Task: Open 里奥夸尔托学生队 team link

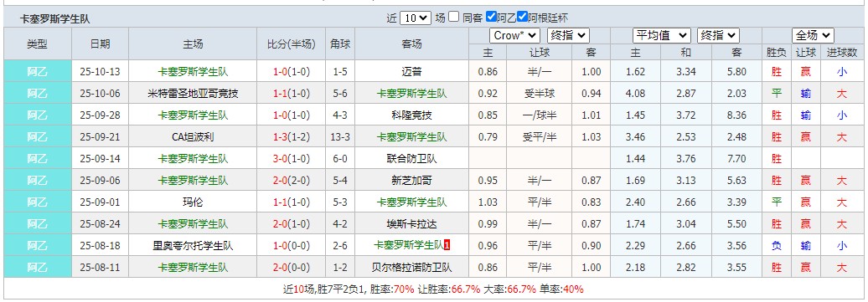Action: [193, 246]
